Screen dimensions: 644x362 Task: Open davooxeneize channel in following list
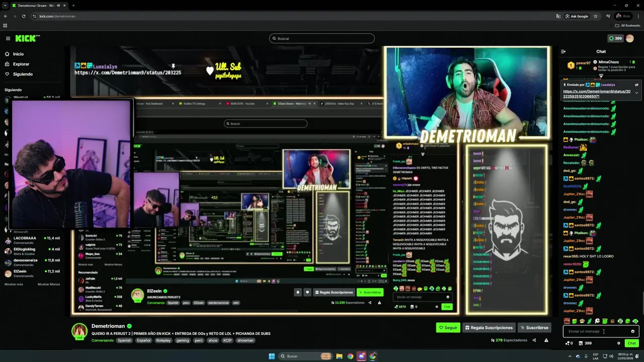[32, 262]
